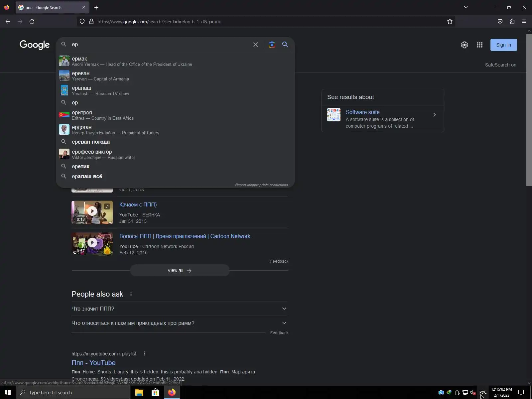
Task: Click the SafeSearch on link
Action: point(500,65)
